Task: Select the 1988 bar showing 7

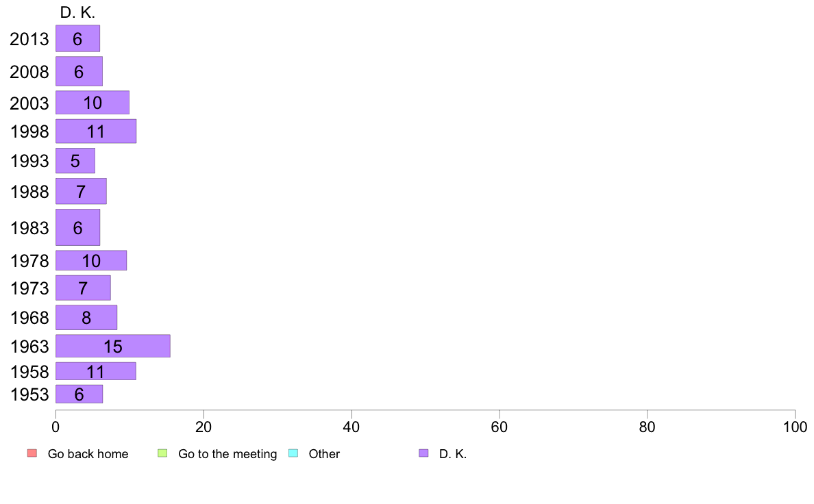Action: (x=81, y=191)
